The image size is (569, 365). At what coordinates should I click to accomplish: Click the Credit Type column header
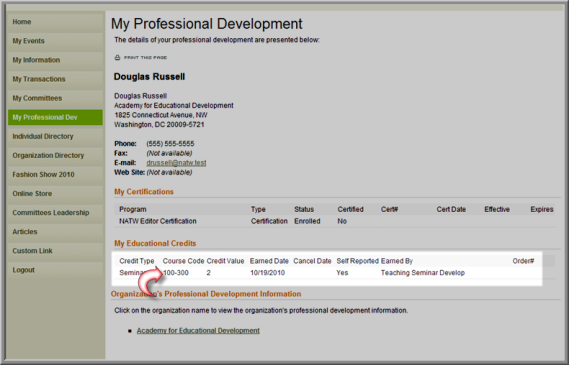tap(137, 261)
